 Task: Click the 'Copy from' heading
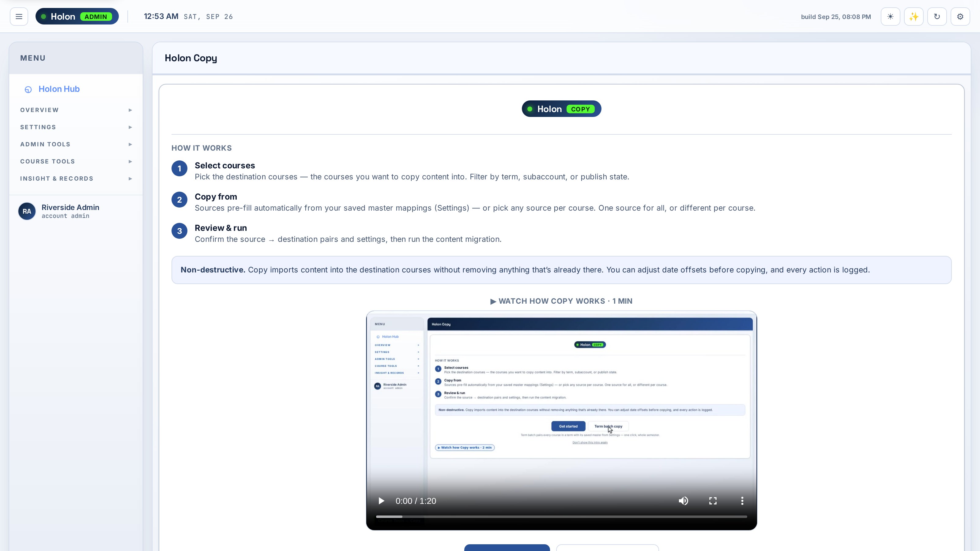tap(216, 197)
